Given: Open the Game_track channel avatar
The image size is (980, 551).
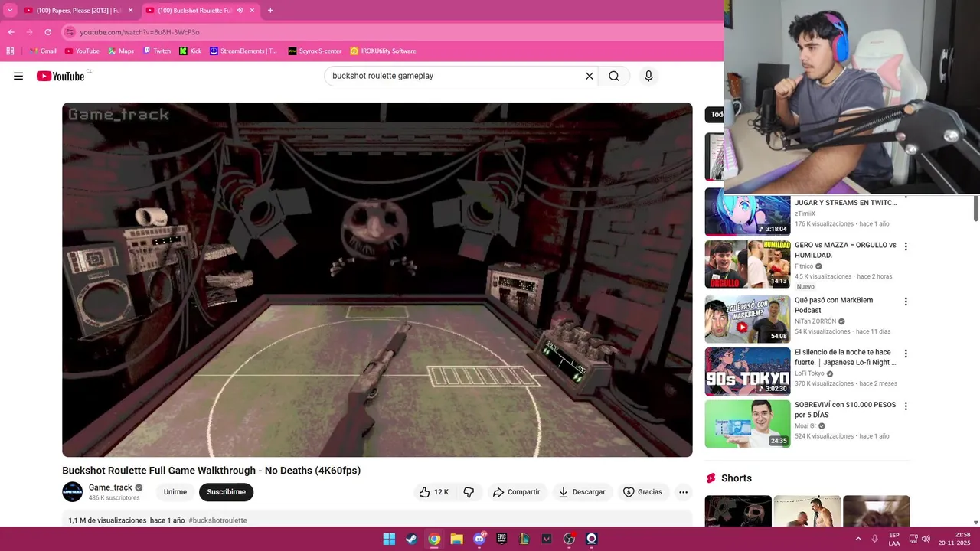Looking at the screenshot, I should pyautogui.click(x=72, y=491).
